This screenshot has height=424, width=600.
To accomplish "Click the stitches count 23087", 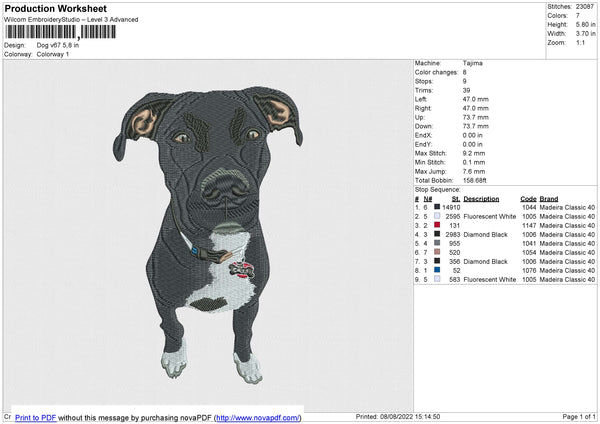I will (x=585, y=7).
